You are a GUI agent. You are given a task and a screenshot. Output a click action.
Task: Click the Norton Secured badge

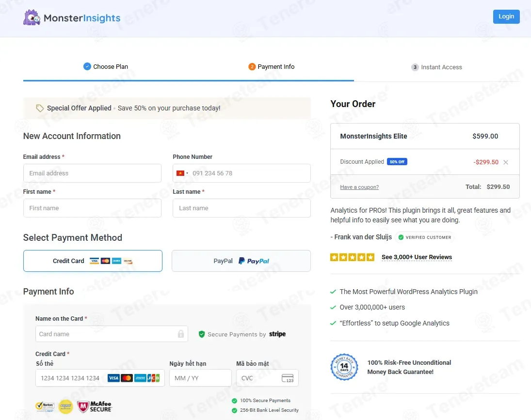45,406
